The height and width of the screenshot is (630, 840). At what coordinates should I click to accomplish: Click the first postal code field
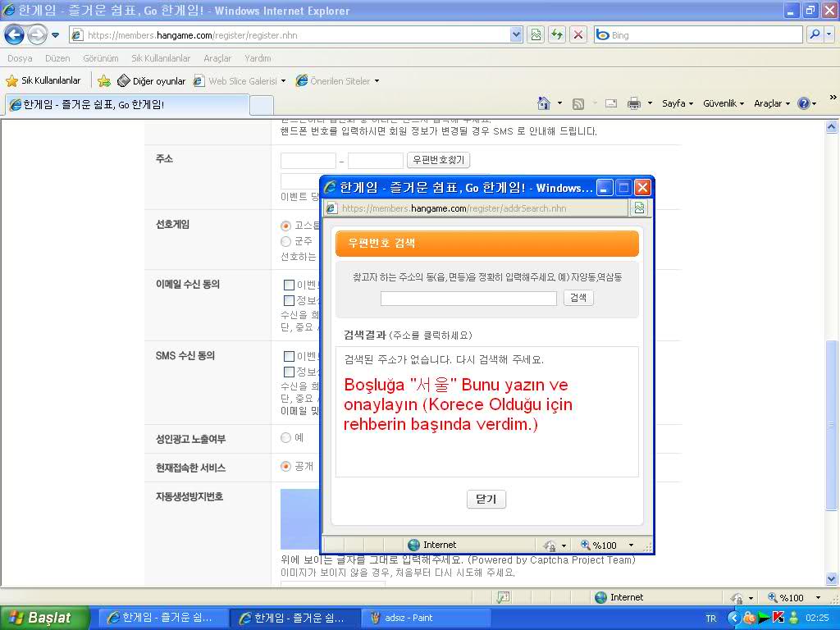[308, 160]
